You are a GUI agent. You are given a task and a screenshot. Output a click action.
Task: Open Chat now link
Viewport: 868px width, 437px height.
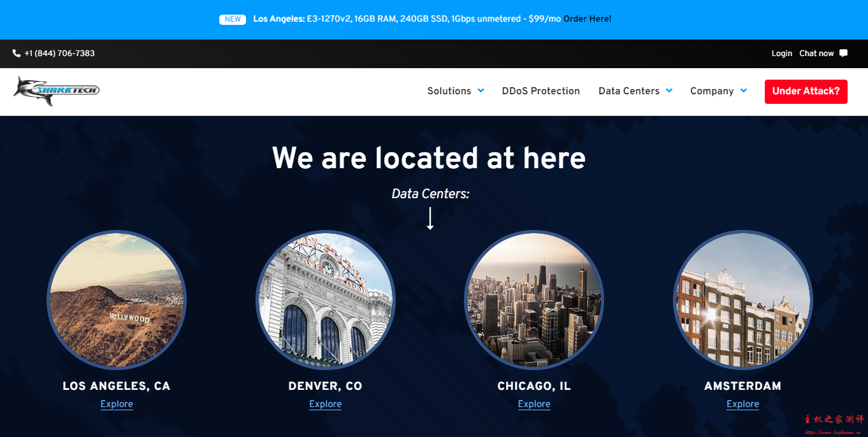[x=816, y=54]
